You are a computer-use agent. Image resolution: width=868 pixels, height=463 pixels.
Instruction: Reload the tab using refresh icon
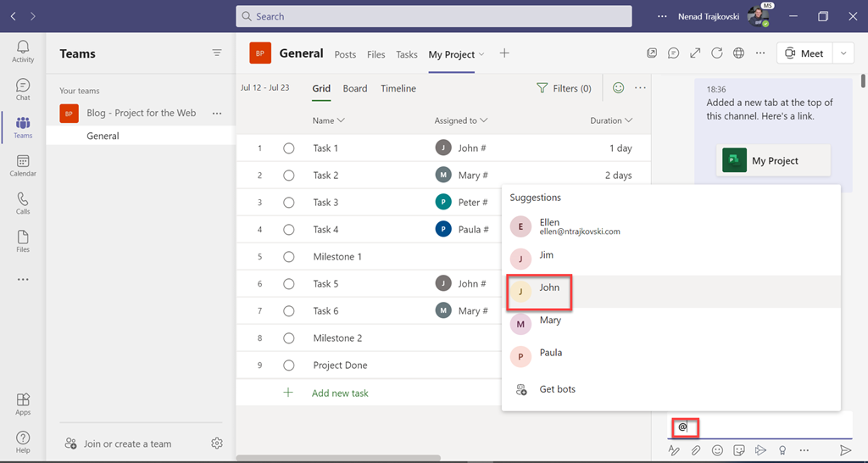(717, 53)
